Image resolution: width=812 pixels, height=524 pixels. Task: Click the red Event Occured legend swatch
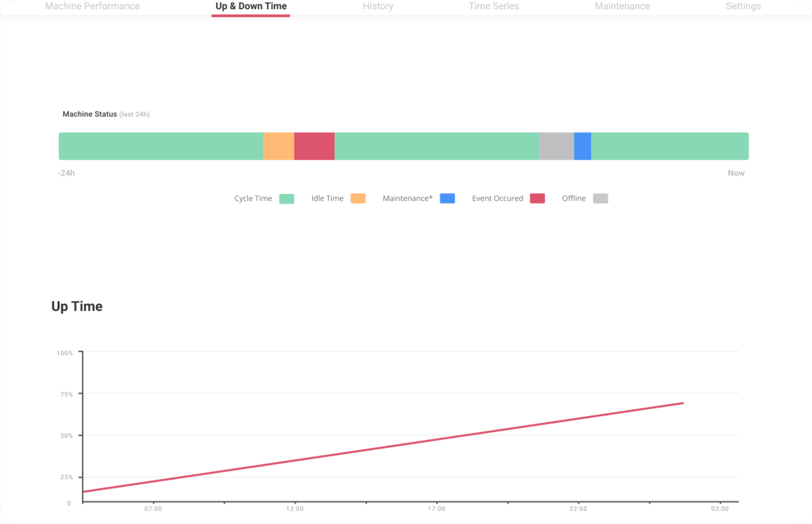coord(537,198)
